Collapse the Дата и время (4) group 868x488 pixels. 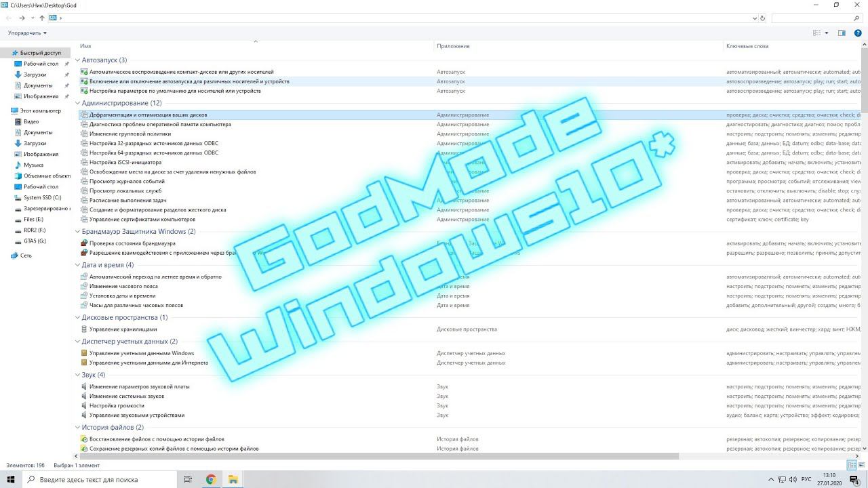(77, 265)
